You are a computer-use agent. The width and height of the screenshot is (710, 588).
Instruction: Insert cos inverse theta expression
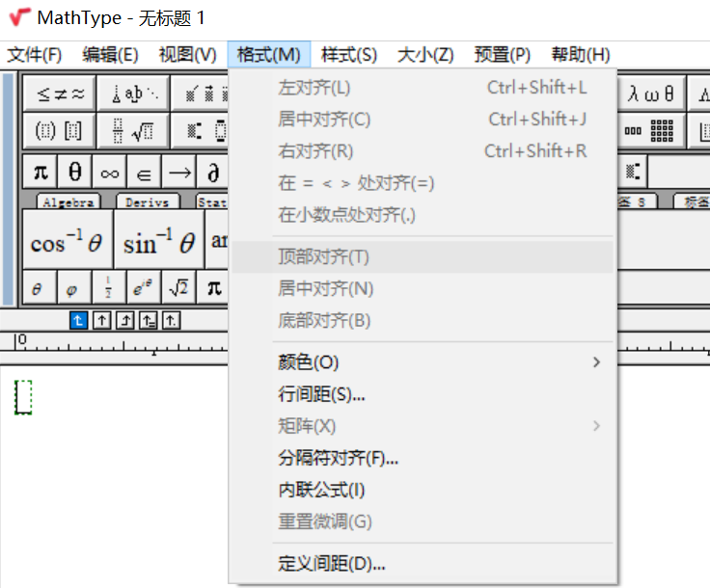pos(68,239)
